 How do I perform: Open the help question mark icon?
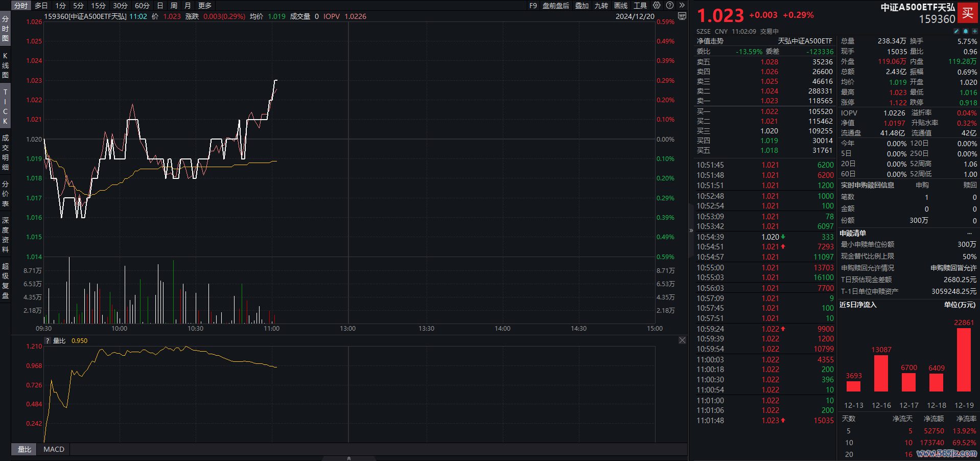[x=670, y=5]
